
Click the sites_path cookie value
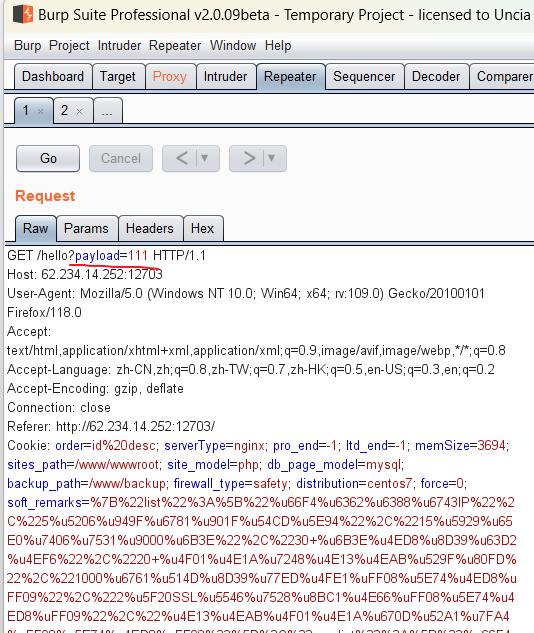tap(117, 465)
